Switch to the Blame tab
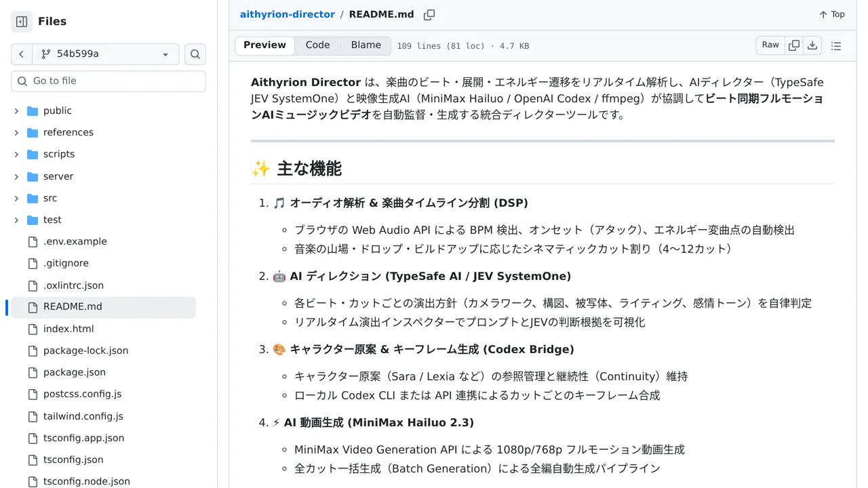This screenshot has width=868, height=488. [366, 45]
